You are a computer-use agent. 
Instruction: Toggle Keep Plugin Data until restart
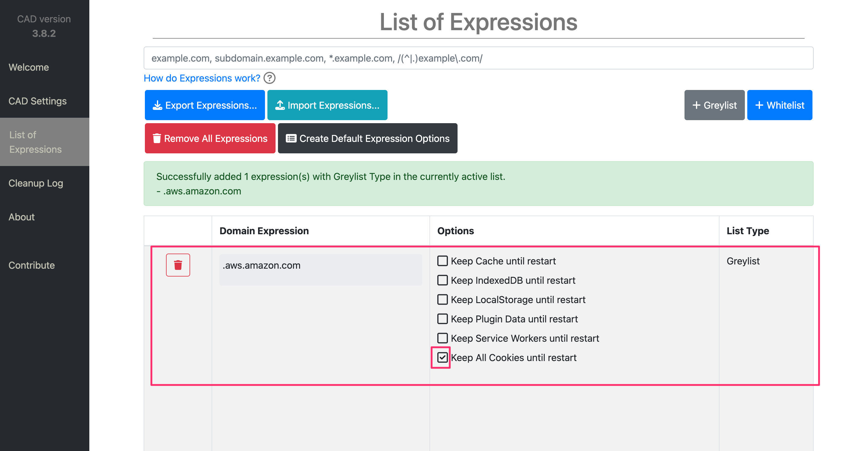click(x=442, y=319)
